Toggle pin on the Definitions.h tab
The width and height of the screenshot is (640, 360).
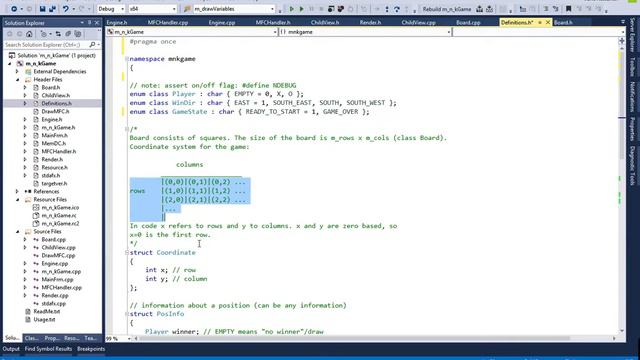coord(540,22)
